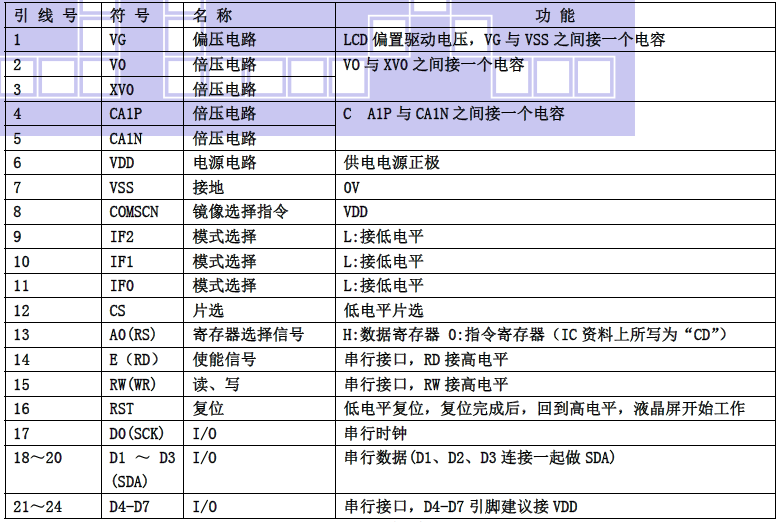Select the A0(RS) symbol cell
The height and width of the screenshot is (522, 779).
click(x=134, y=335)
